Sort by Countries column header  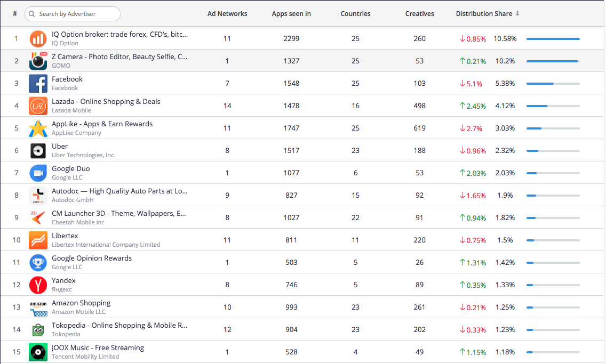click(x=356, y=13)
